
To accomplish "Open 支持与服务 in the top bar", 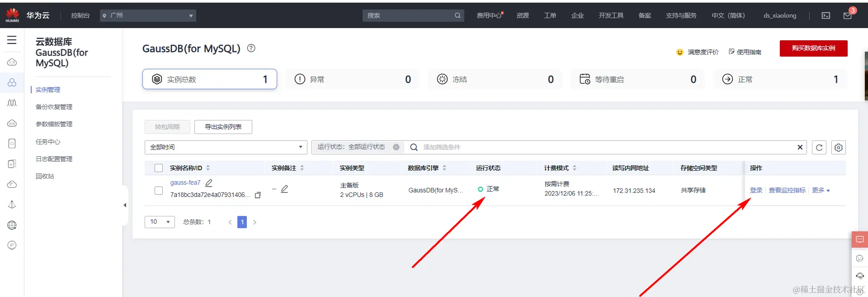I will coord(681,15).
